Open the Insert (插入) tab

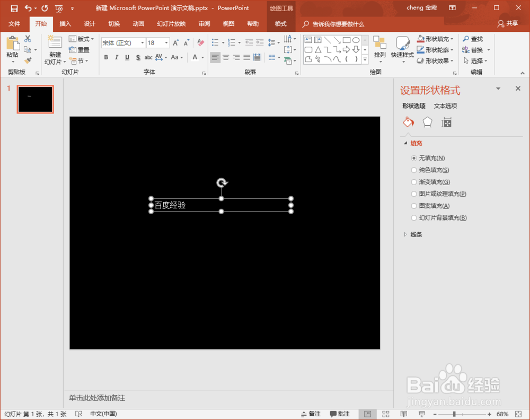coord(65,24)
